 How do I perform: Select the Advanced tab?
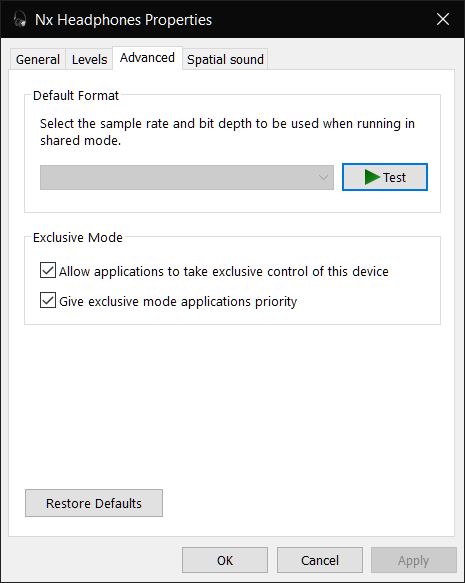point(147,58)
